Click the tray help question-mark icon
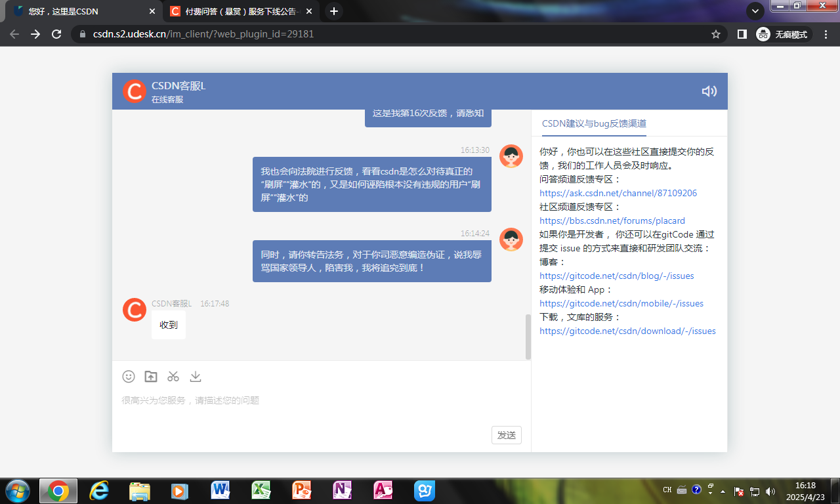 [696, 490]
